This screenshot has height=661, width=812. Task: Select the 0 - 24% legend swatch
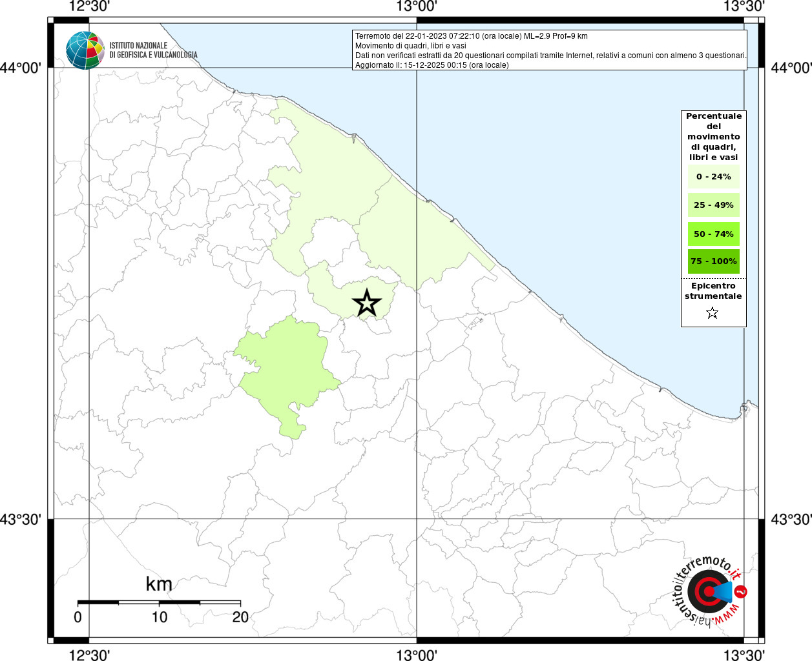click(x=713, y=176)
